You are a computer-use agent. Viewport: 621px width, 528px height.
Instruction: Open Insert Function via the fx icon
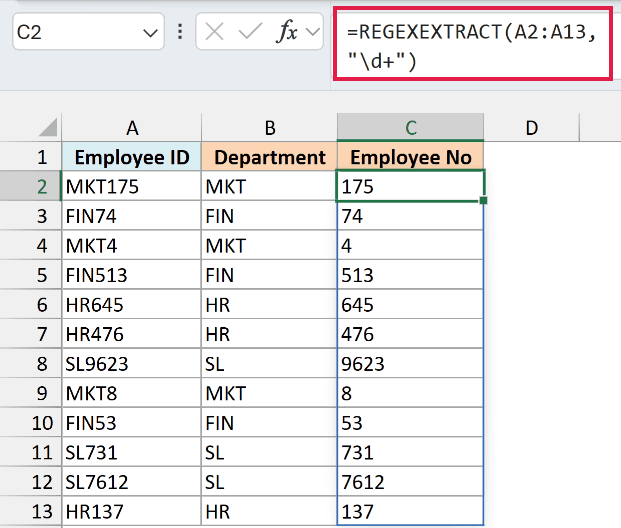(287, 31)
